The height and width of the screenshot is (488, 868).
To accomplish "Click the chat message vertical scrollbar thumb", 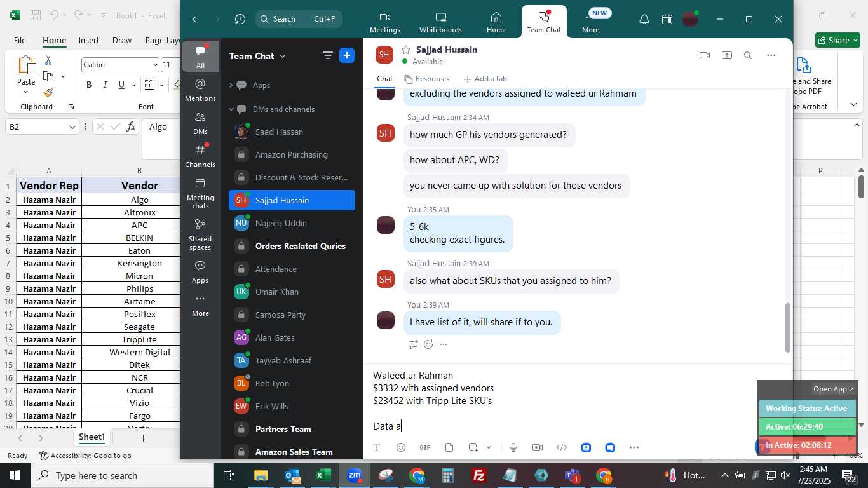I will coord(788,327).
